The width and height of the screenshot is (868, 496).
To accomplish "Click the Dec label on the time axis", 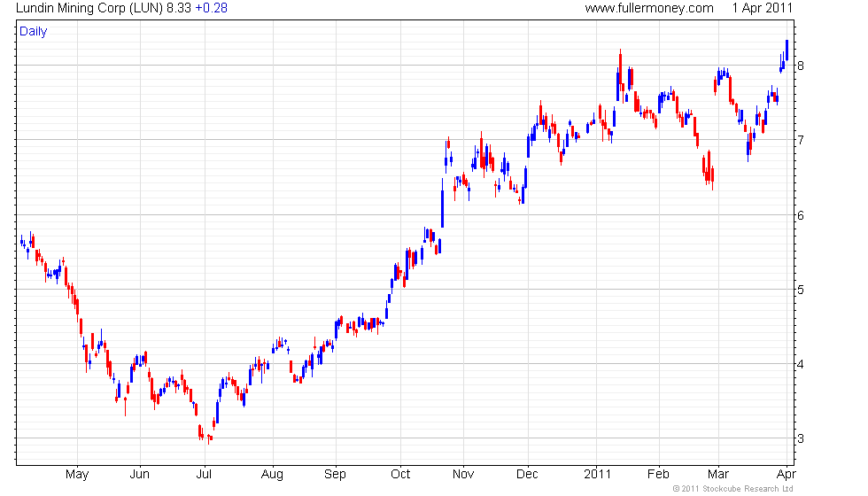I will (527, 474).
